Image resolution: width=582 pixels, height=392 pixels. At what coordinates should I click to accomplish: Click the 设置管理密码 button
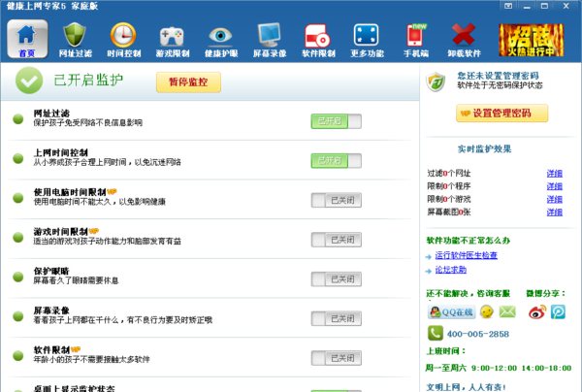(501, 114)
